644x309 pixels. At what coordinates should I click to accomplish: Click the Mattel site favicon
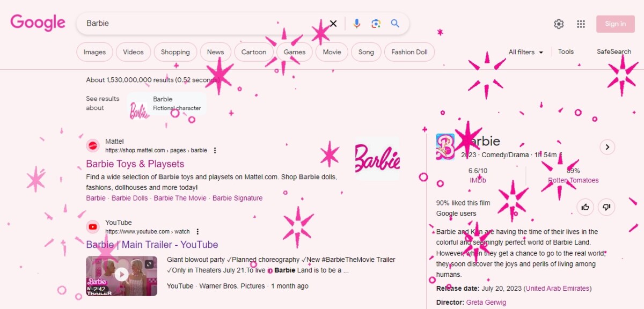click(93, 145)
